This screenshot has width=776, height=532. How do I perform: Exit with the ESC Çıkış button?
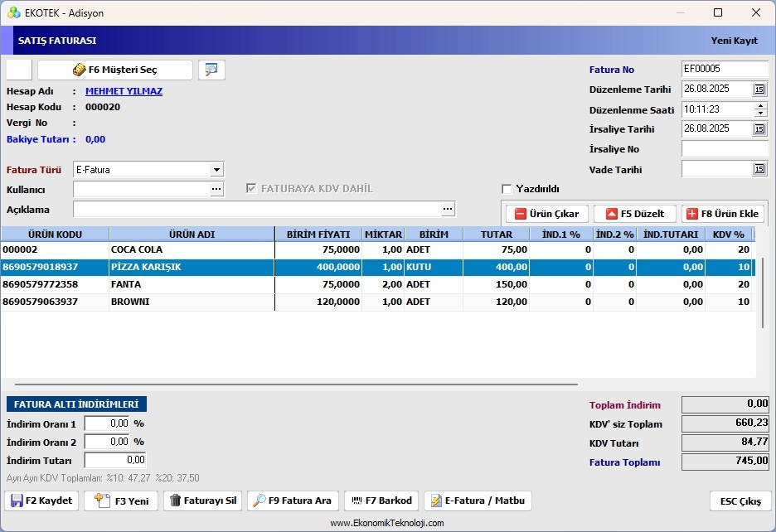tap(740, 501)
